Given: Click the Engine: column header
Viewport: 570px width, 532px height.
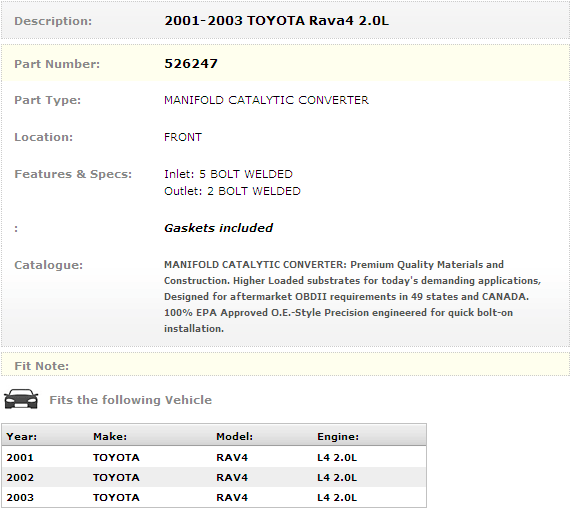Looking at the screenshot, I should tap(338, 436).
